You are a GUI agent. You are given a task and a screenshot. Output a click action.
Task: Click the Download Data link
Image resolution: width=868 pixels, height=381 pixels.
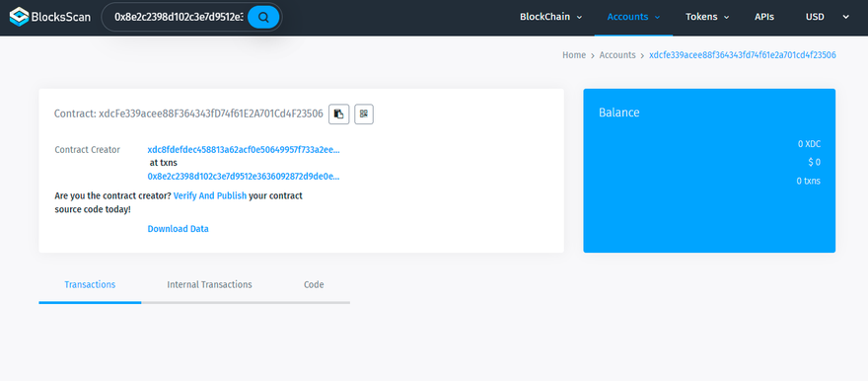[x=178, y=229]
